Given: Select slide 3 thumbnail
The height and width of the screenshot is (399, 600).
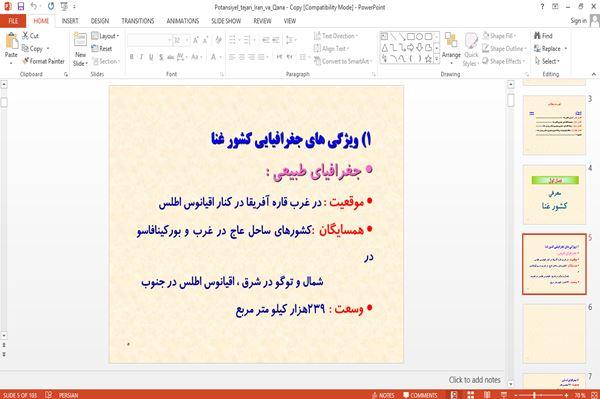Looking at the screenshot, I should point(554,125).
